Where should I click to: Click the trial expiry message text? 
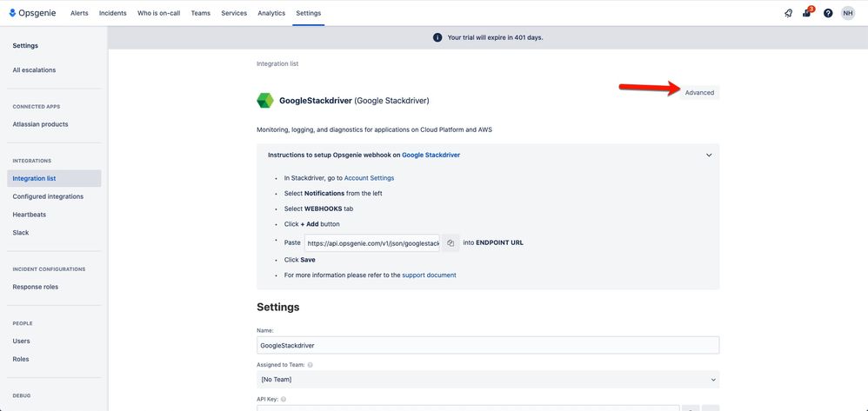[x=495, y=37]
